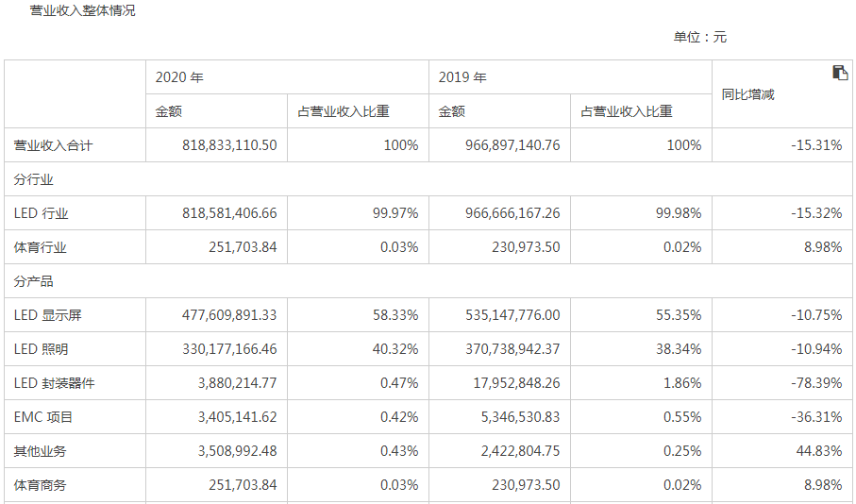Select the LED 照明 row label
The height and width of the screenshot is (504, 856).
[42, 349]
